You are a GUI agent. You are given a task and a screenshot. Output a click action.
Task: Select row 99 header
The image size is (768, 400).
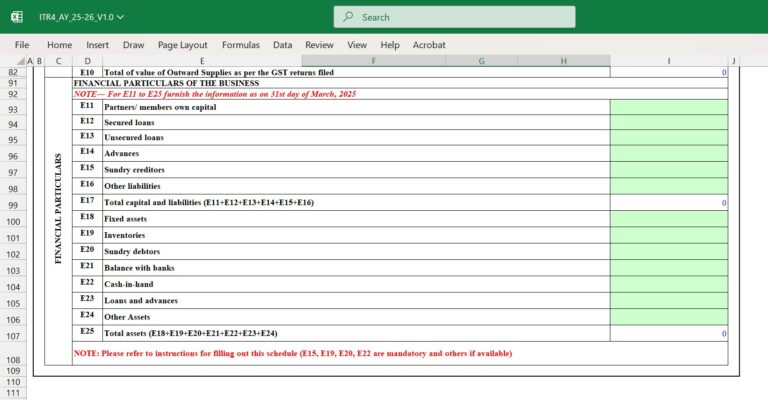click(x=13, y=205)
